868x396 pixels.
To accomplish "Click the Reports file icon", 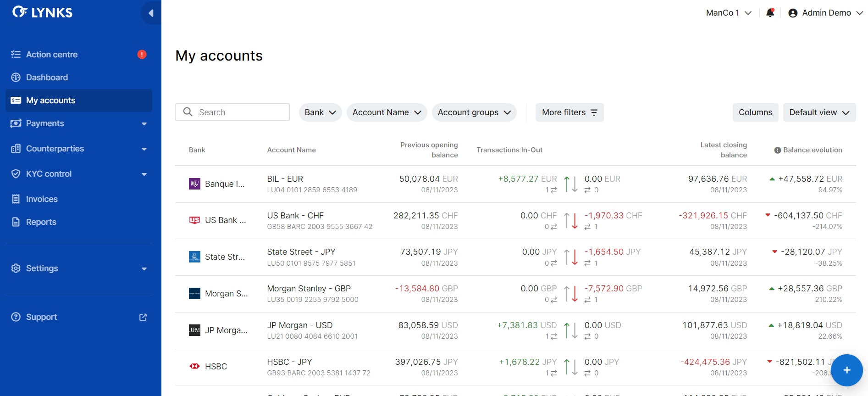I will pos(16,222).
